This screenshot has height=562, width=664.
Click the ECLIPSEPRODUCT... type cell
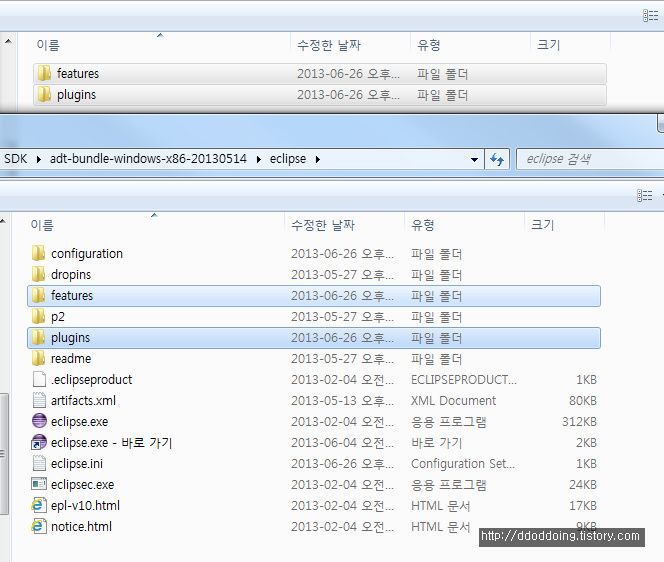point(464,379)
